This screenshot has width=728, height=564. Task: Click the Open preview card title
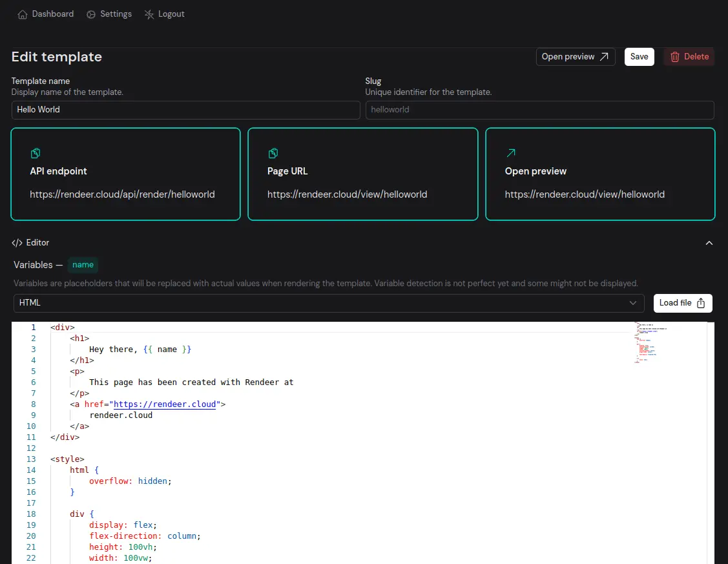pos(536,171)
